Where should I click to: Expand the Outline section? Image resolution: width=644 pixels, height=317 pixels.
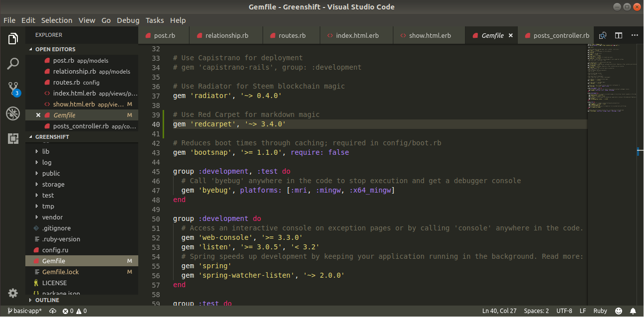[x=47, y=300]
